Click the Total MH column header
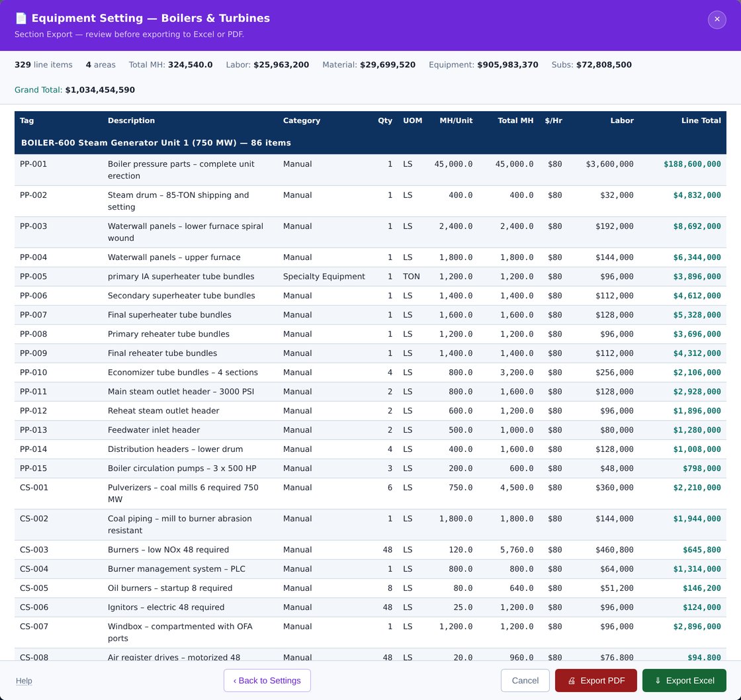 point(515,120)
